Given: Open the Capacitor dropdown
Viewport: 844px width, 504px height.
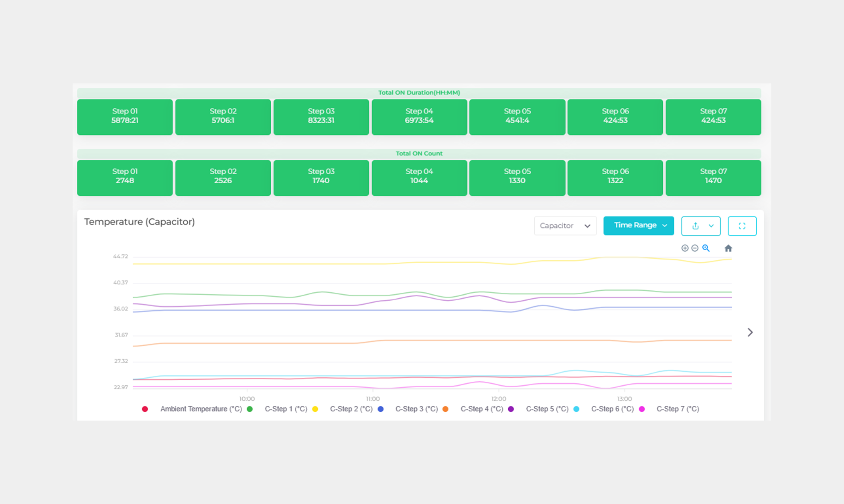Looking at the screenshot, I should pyautogui.click(x=565, y=226).
